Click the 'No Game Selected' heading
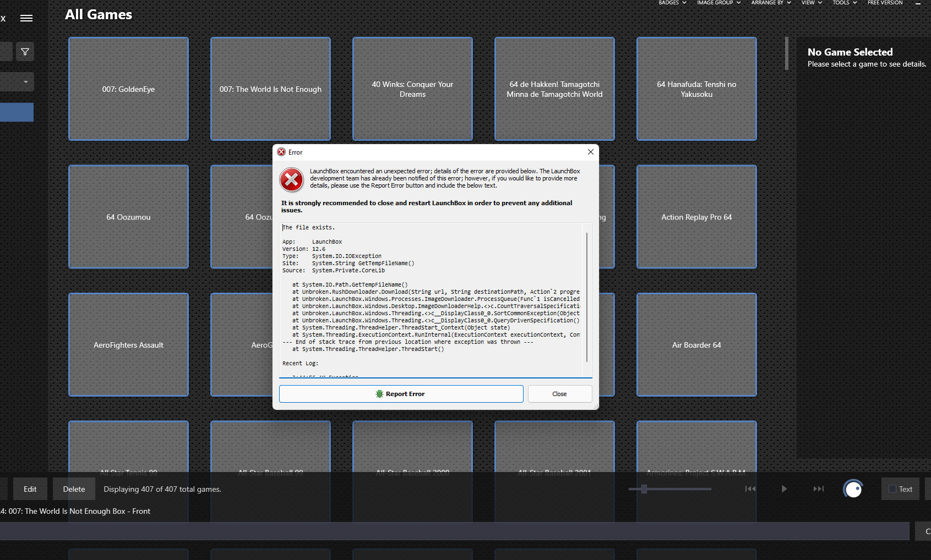Viewport: 931px width, 560px height. click(x=850, y=52)
